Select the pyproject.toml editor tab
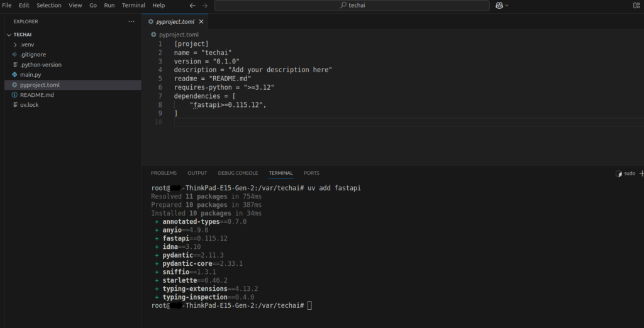Viewport: 644px width, 328px height. pos(174,22)
